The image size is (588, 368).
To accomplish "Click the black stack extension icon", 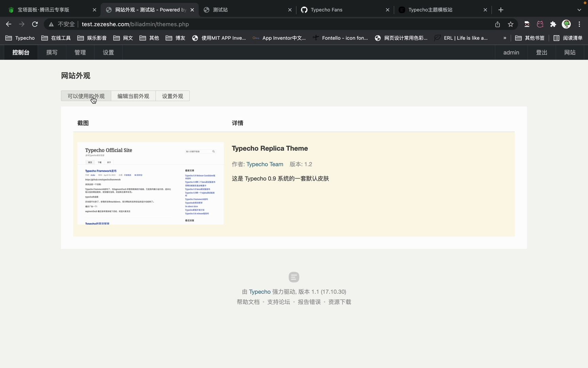I will tap(527, 24).
